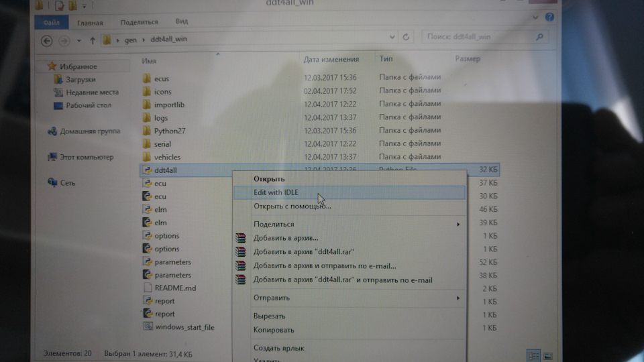Select the vehicles folder icon
Screen dimensions: 644x362
coord(146,157)
